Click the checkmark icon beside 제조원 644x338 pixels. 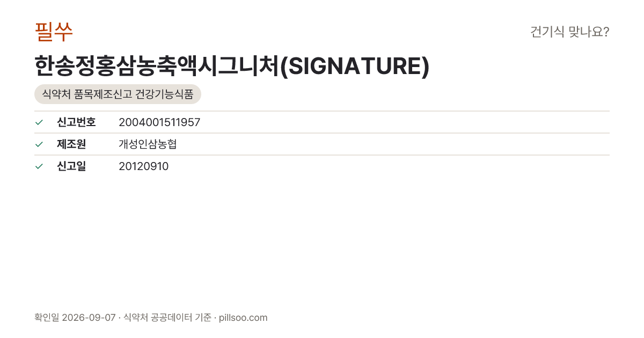point(39,144)
